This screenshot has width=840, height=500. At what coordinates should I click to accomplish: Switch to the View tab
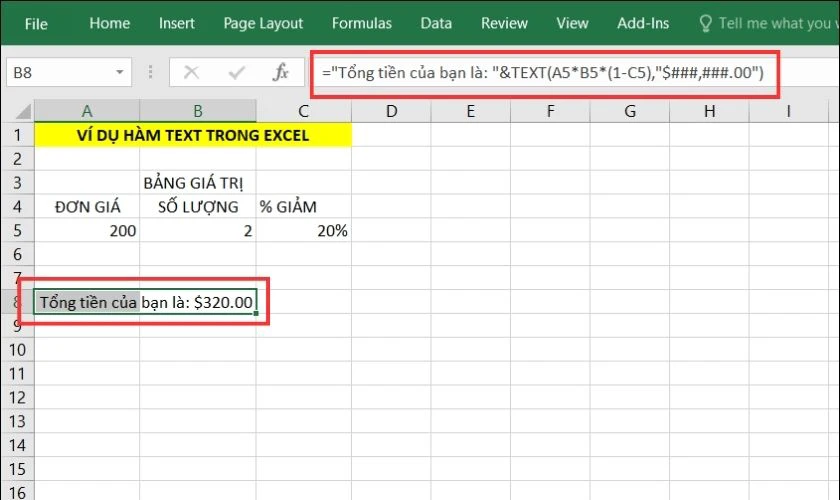tap(572, 23)
